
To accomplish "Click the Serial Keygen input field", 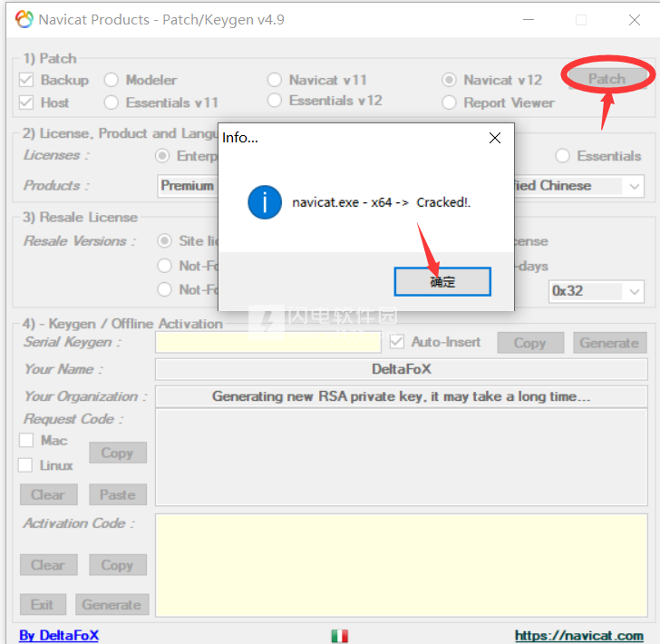I will (x=268, y=342).
